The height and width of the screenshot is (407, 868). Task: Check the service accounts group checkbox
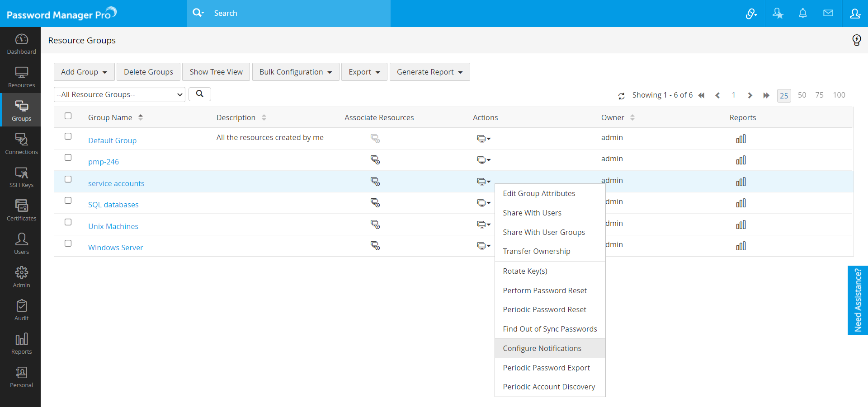coord(68,179)
